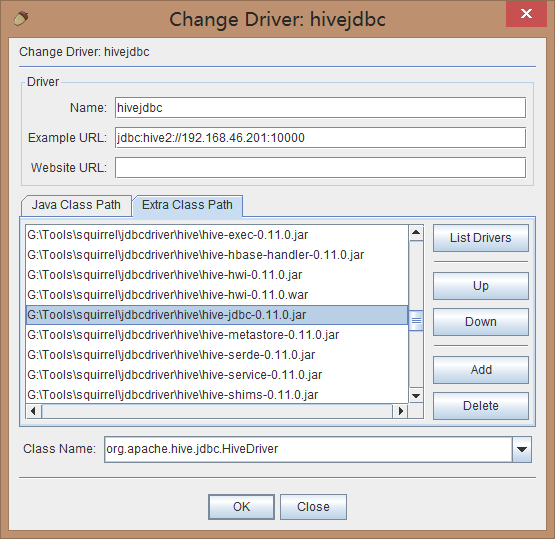This screenshot has width=555, height=539.
Task: Click the Close button at the bottom
Action: (x=313, y=507)
